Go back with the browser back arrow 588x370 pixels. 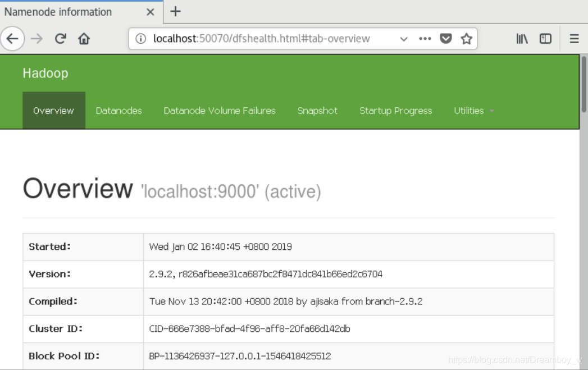coord(12,38)
